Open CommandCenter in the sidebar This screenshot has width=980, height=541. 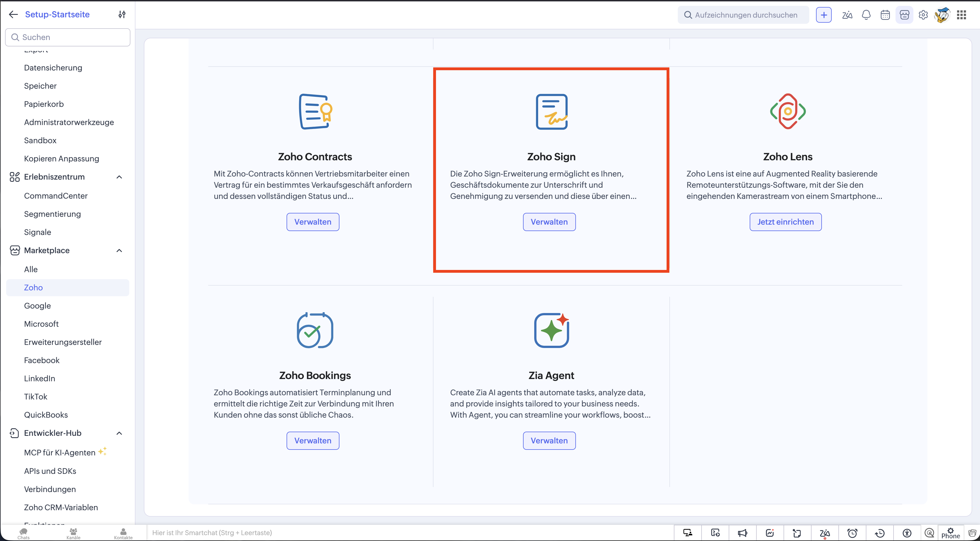tap(56, 196)
